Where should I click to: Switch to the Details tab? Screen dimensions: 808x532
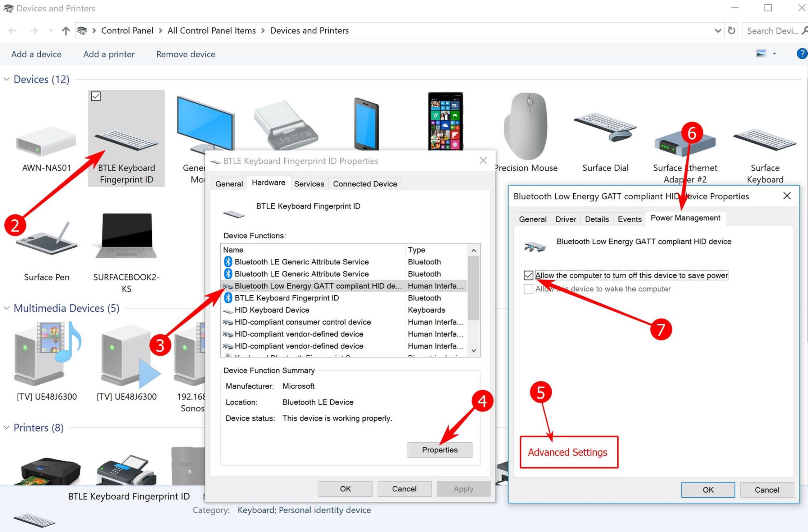click(597, 219)
